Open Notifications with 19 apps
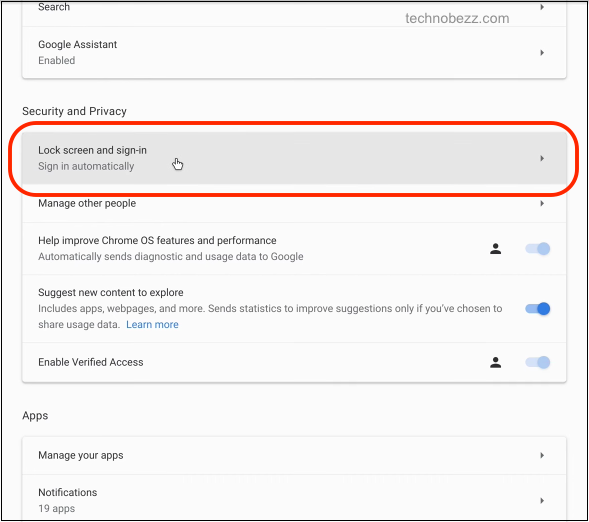Viewport: 589px width, 522px height. tap(294, 498)
